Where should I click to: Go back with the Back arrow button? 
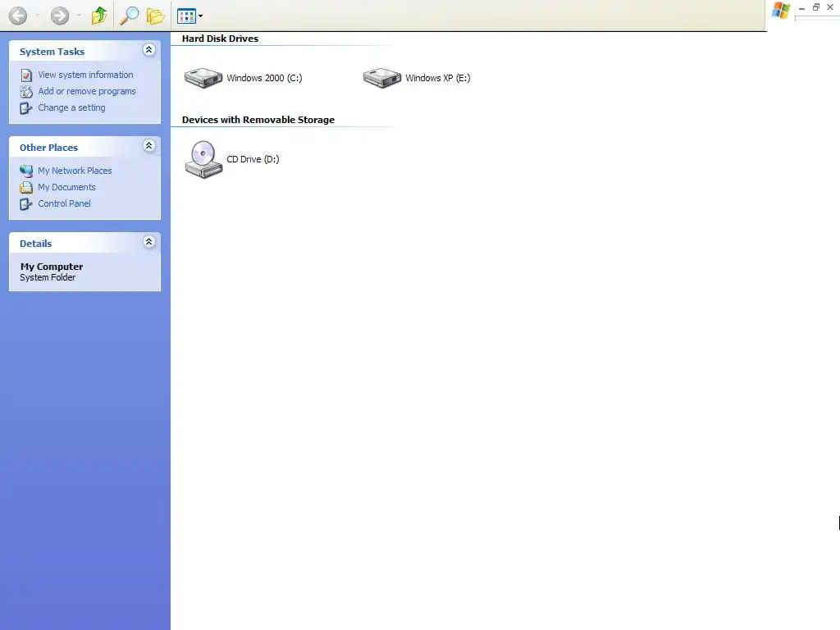[18, 16]
